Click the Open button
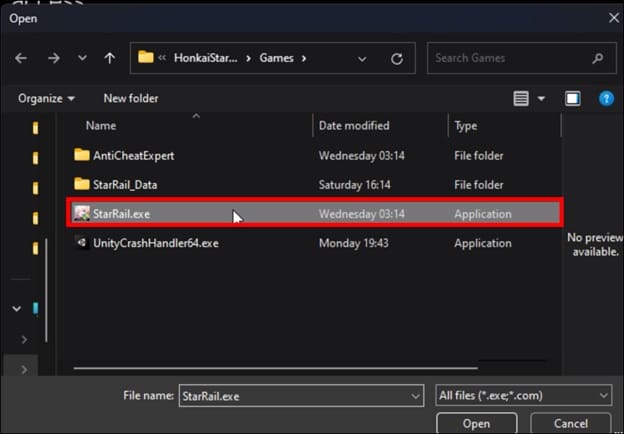 coord(476,423)
